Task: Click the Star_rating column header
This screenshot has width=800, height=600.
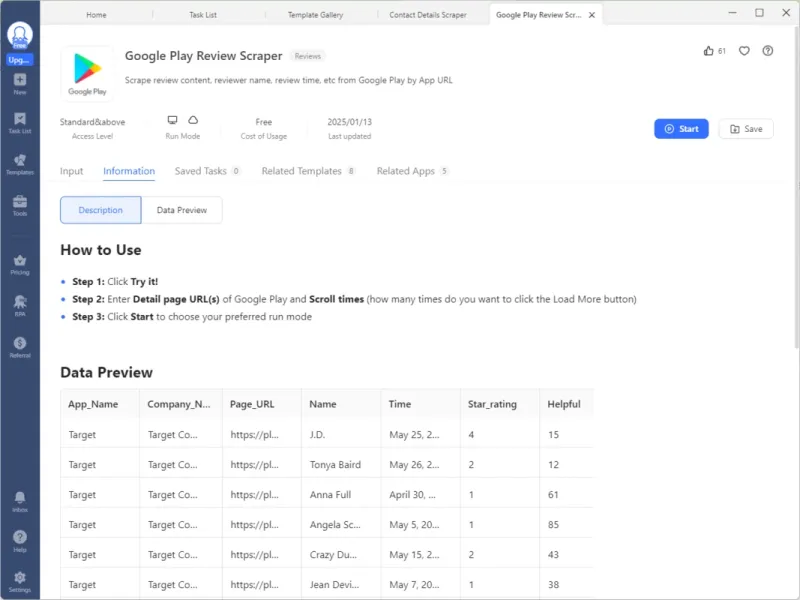Action: pyautogui.click(x=500, y=404)
